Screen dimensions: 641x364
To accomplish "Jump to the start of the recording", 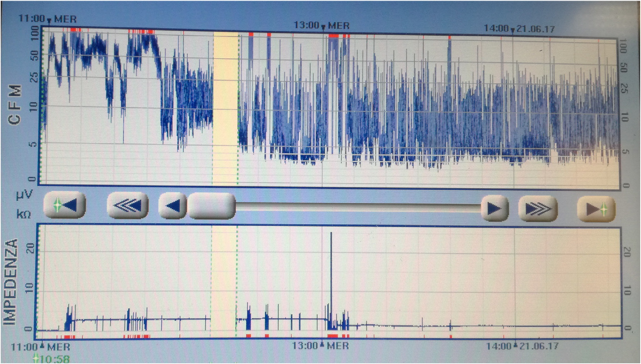I will pyautogui.click(x=65, y=205).
